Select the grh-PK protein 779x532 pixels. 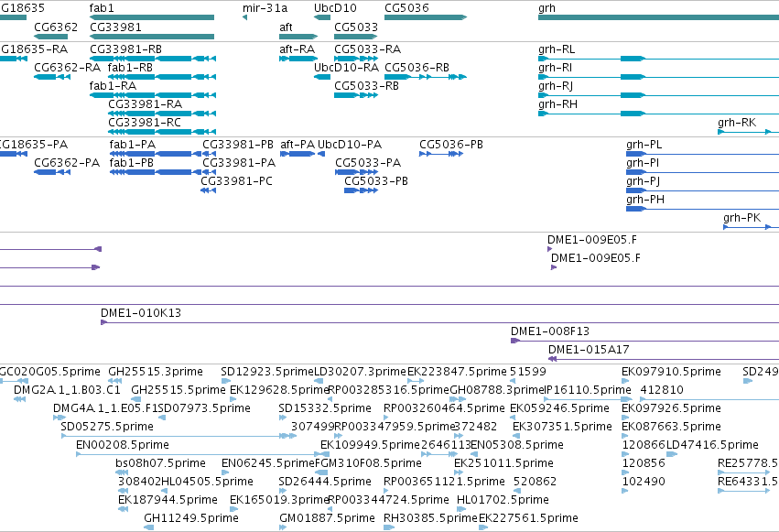[752, 227]
